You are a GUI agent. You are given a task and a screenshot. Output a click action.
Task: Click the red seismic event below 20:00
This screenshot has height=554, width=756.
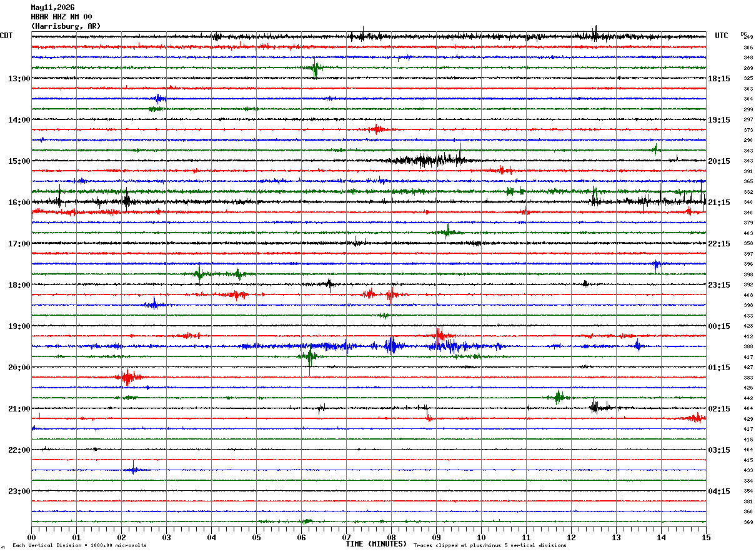pos(129,377)
